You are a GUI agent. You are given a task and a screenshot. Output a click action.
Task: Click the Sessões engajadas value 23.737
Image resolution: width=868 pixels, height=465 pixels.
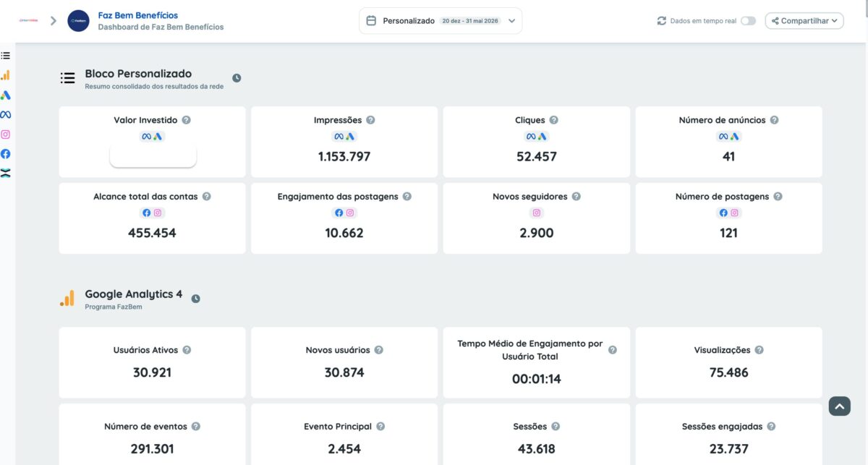[x=728, y=449]
